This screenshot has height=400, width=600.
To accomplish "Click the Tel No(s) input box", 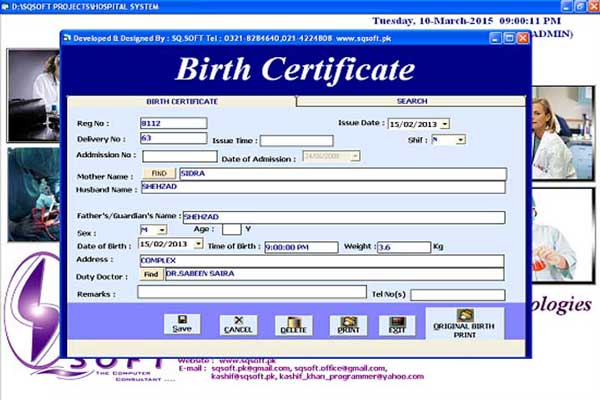I will 457,295.
